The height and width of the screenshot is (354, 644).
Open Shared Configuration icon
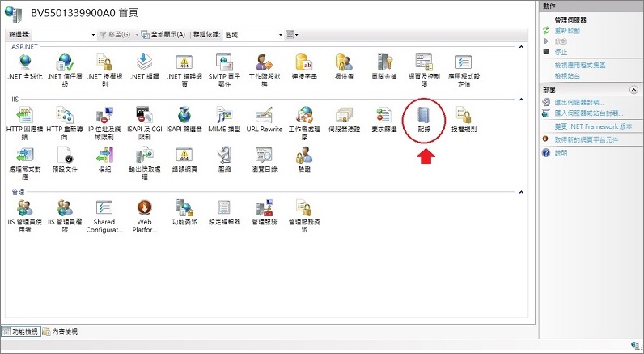point(104,211)
